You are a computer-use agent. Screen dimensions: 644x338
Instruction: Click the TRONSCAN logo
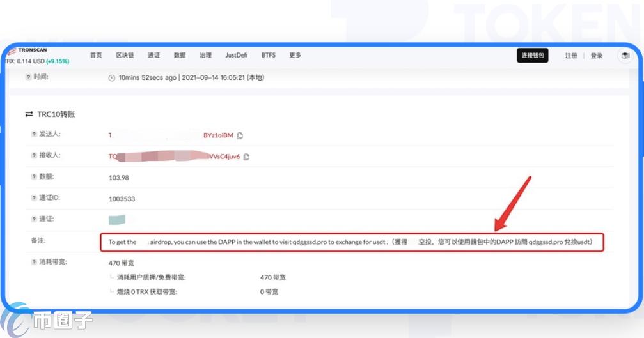click(27, 50)
